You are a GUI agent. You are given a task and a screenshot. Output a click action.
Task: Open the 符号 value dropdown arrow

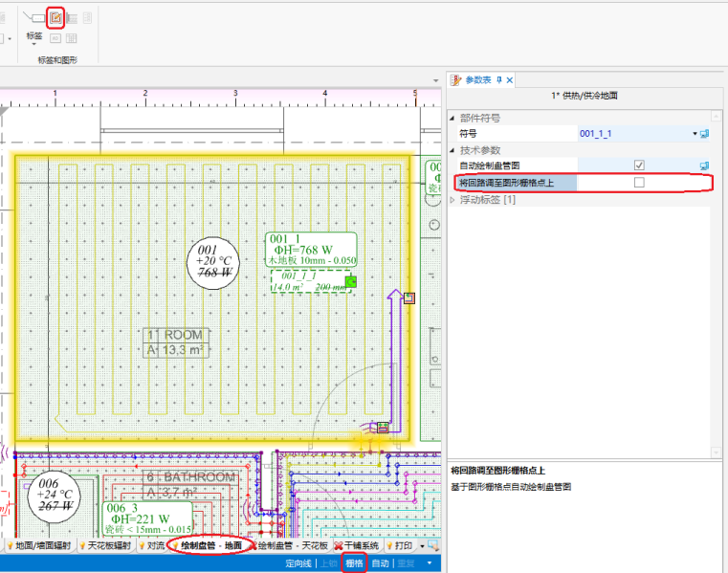(695, 134)
